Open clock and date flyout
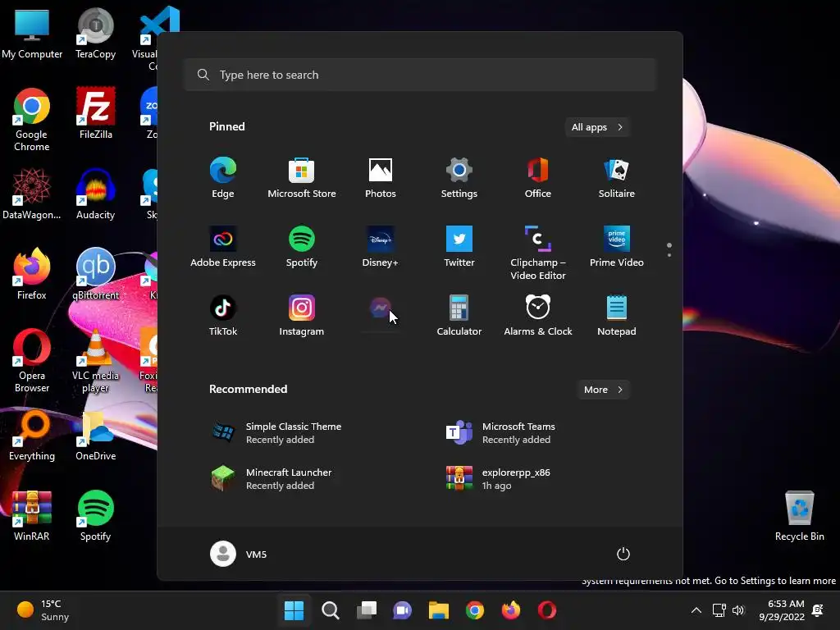840x630 pixels. click(782, 610)
